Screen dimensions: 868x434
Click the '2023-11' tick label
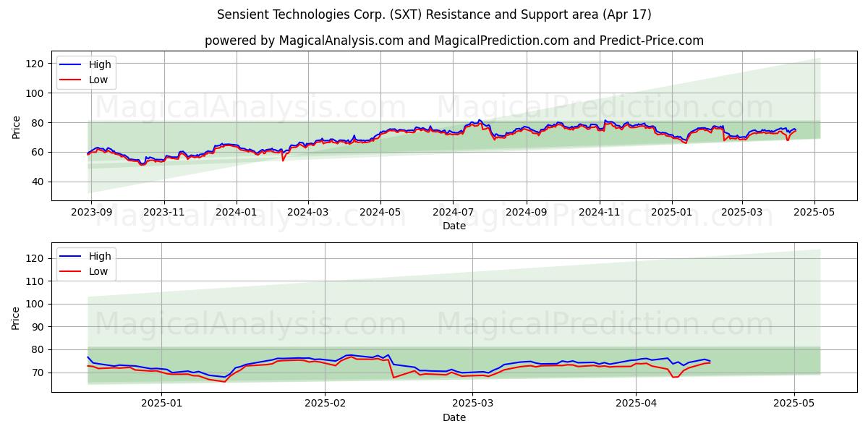point(163,212)
